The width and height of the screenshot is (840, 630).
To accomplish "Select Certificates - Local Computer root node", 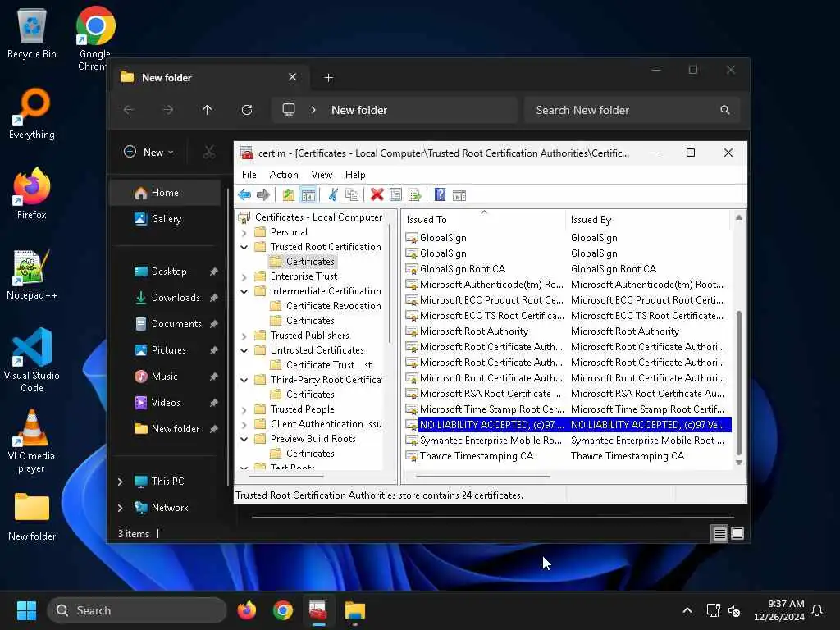I will tap(318, 217).
